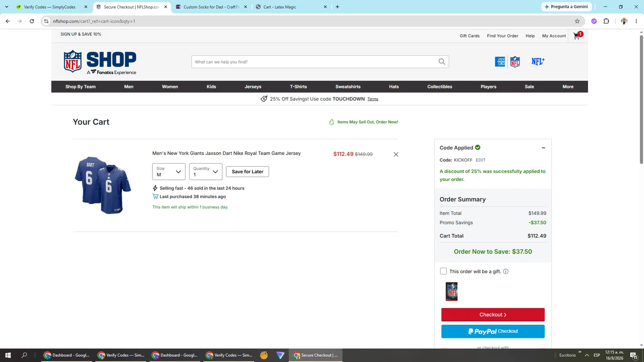Open My Account link

[554, 36]
